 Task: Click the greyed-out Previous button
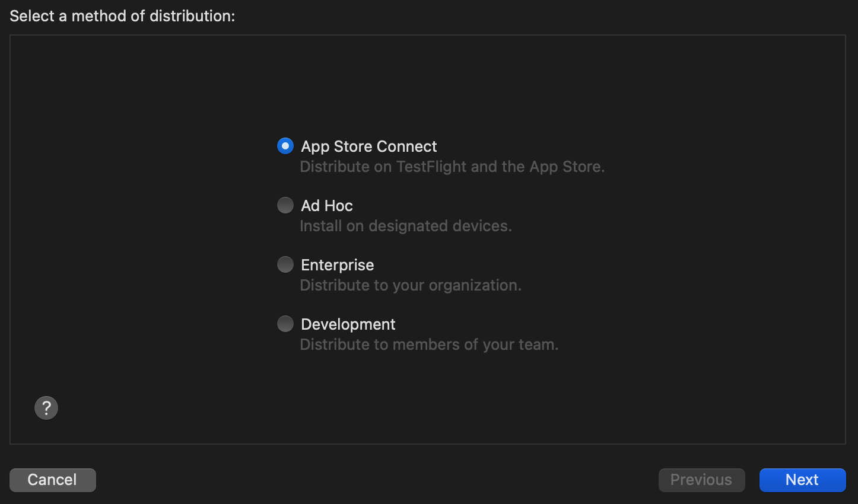pyautogui.click(x=701, y=480)
